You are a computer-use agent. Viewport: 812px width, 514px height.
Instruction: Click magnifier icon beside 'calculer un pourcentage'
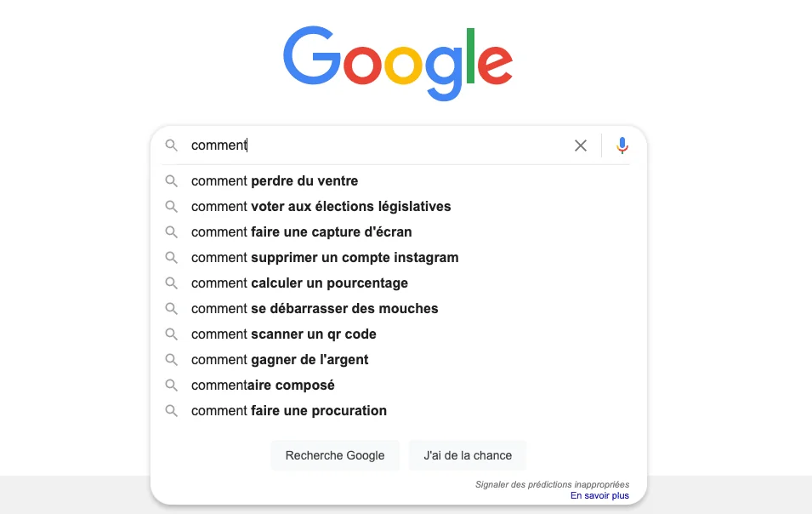[x=172, y=283]
